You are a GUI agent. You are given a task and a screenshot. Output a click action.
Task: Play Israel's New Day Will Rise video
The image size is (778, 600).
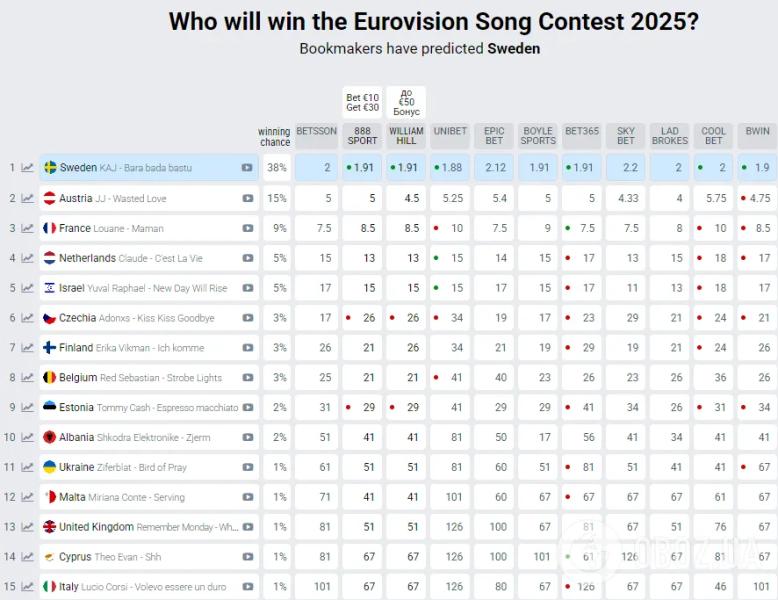(248, 288)
